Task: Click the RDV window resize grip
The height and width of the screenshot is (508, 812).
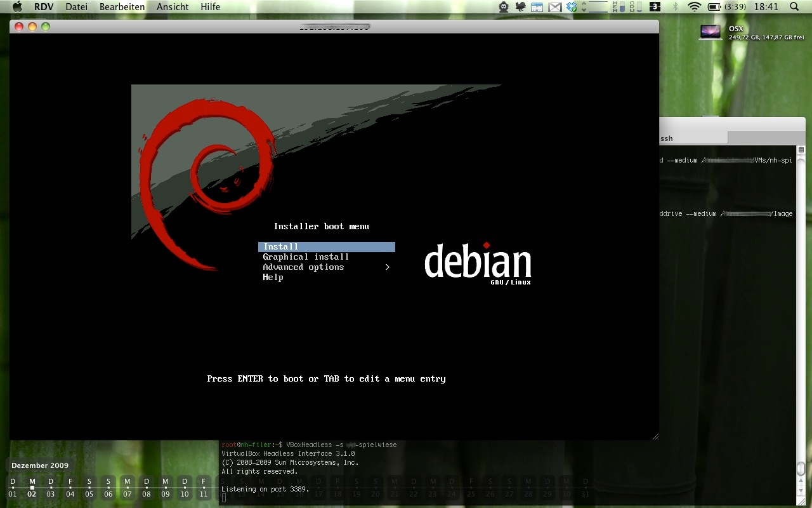Action: pyautogui.click(x=655, y=436)
